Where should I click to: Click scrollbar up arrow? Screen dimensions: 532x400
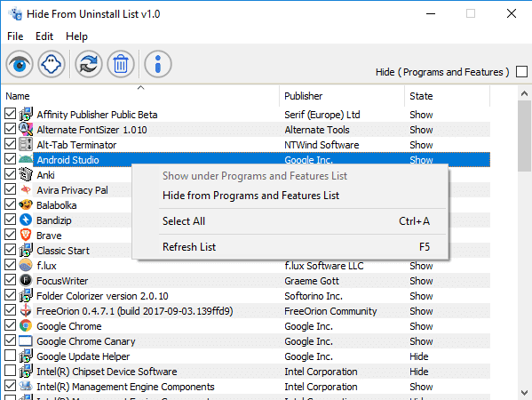coord(524,93)
